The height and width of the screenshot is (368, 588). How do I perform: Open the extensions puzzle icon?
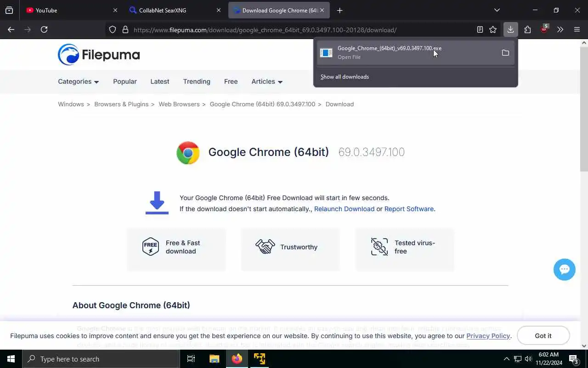(x=527, y=29)
